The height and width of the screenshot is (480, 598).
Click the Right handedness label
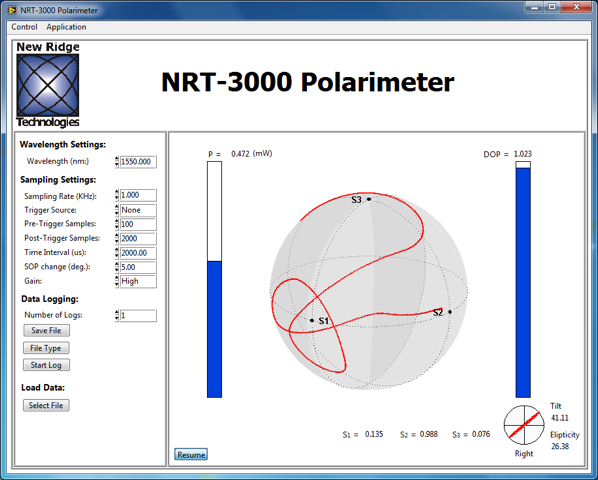click(524, 454)
